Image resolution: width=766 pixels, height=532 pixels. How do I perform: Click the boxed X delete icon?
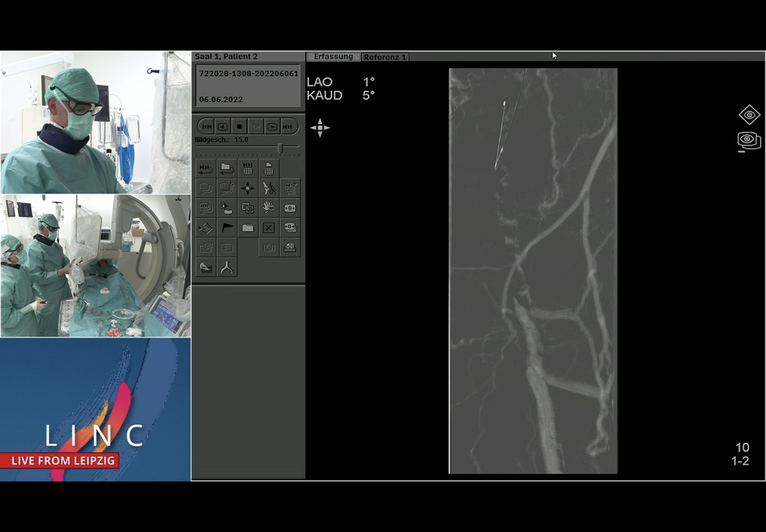click(268, 228)
